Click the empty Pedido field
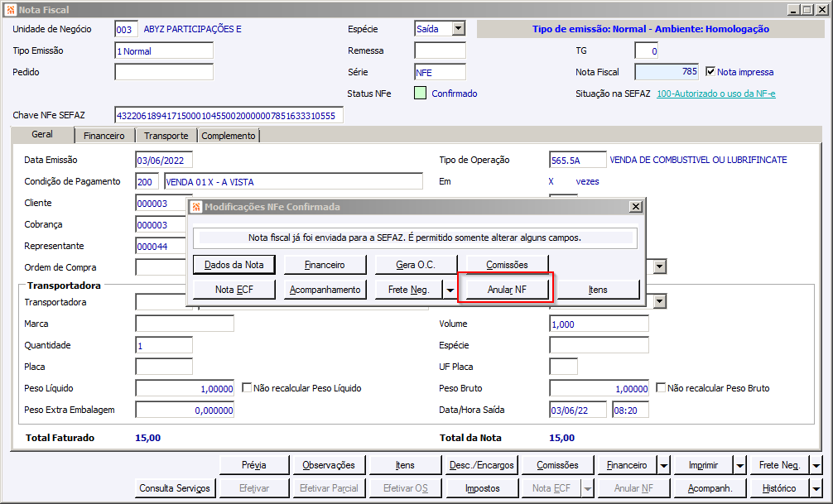 tap(164, 72)
